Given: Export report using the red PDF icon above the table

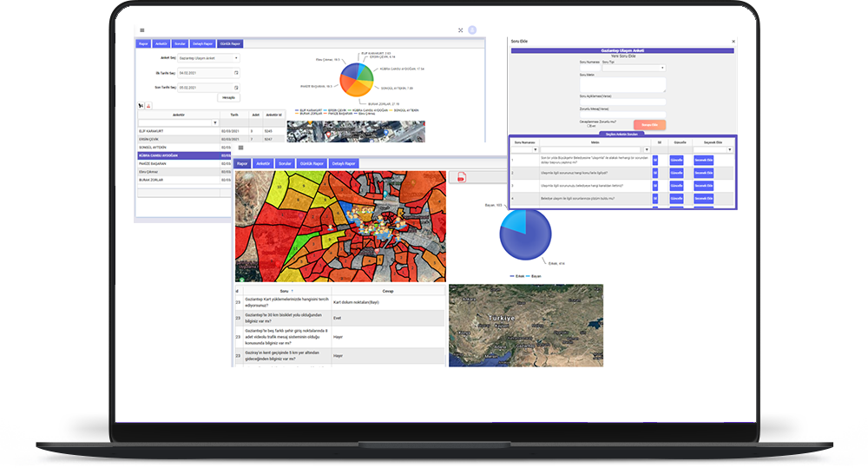Looking at the screenshot, I should click(148, 105).
